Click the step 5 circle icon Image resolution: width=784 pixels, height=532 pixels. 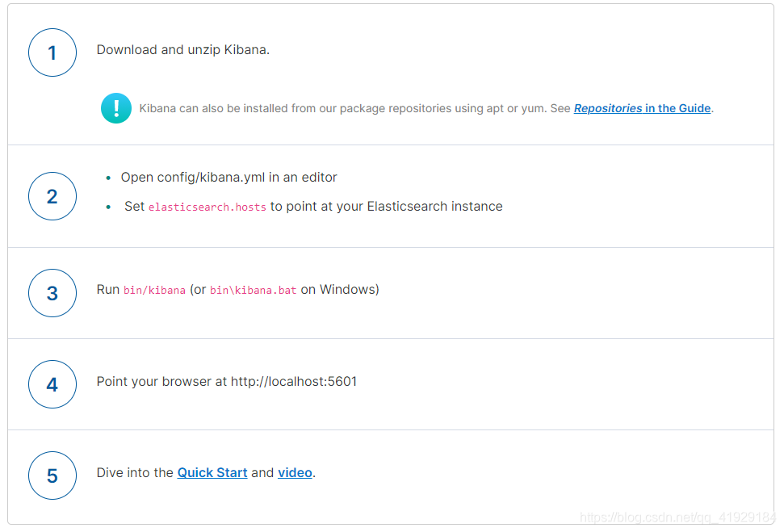(x=52, y=475)
